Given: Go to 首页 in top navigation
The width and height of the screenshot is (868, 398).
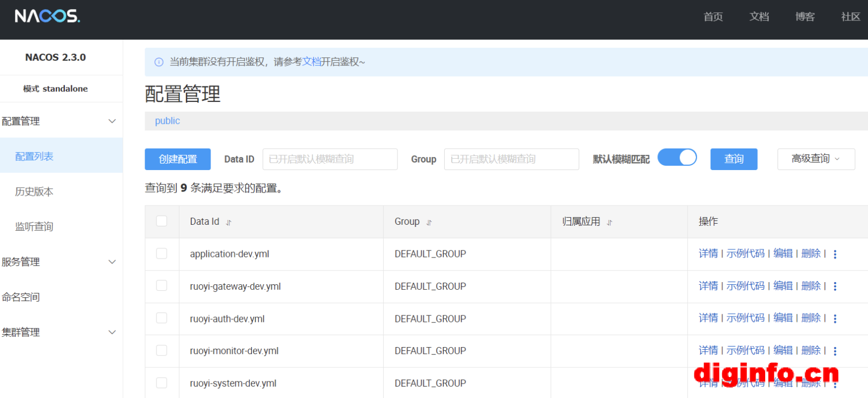Looking at the screenshot, I should point(713,17).
